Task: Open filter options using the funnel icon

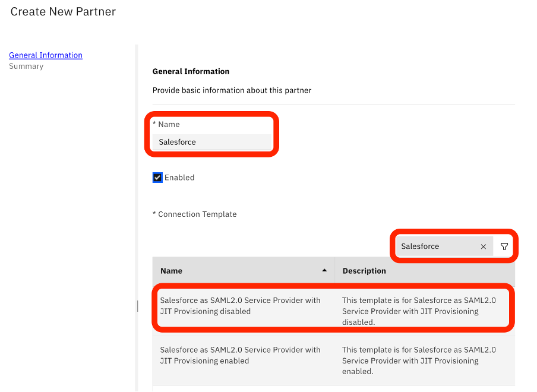Action: click(x=504, y=246)
